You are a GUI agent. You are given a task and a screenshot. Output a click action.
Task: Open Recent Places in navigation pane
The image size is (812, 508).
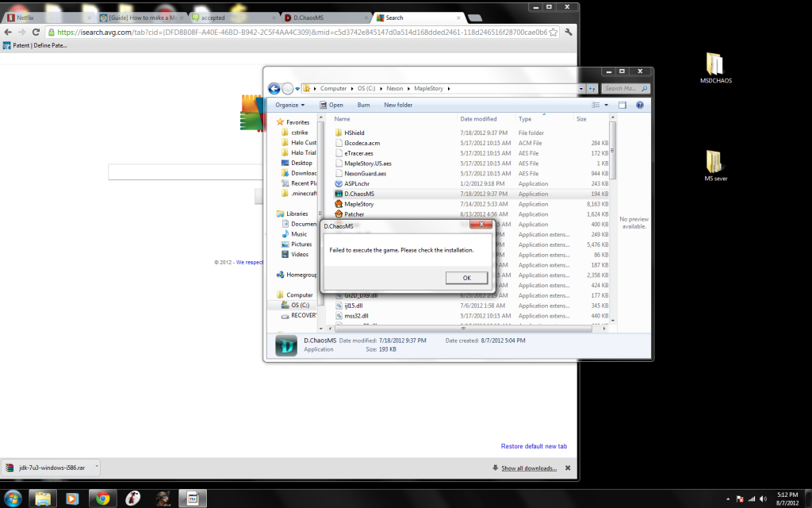pyautogui.click(x=304, y=183)
